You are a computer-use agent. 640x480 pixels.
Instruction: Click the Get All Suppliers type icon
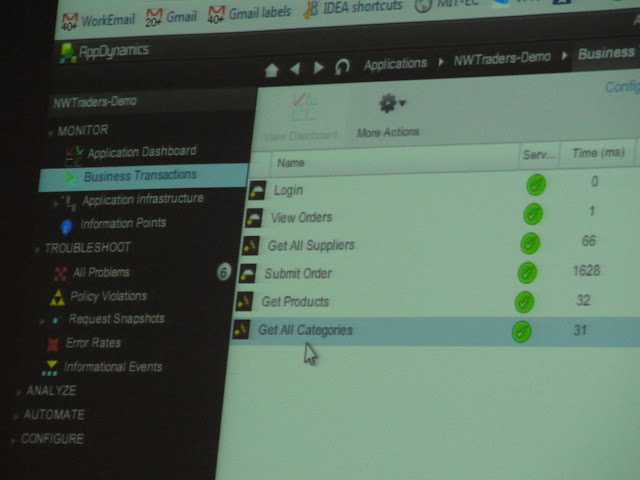coord(250,246)
